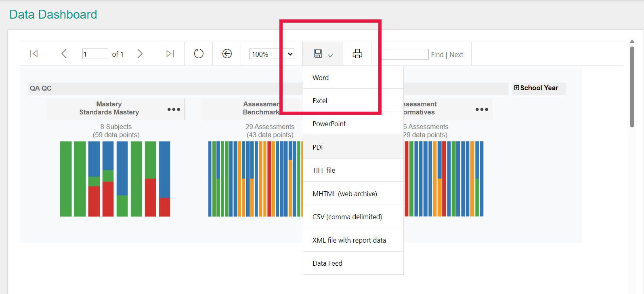Export report as PDF
The width and height of the screenshot is (644, 294).
(x=353, y=147)
